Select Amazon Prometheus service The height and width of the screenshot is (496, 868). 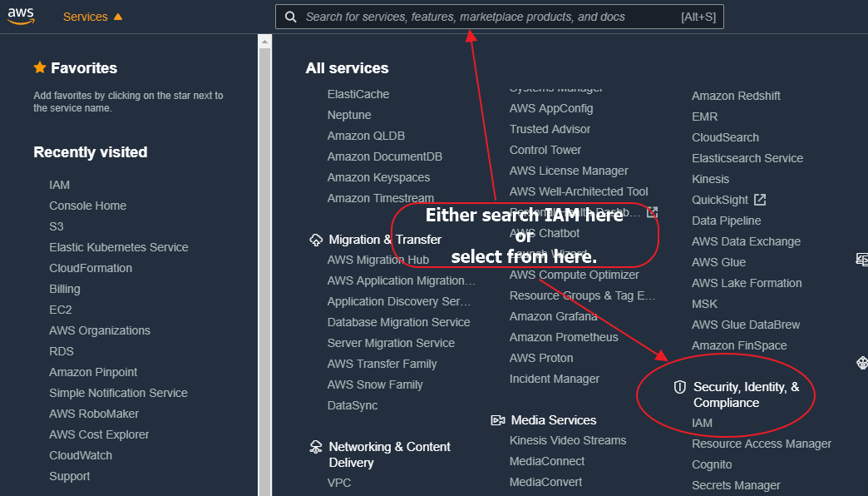click(x=564, y=338)
